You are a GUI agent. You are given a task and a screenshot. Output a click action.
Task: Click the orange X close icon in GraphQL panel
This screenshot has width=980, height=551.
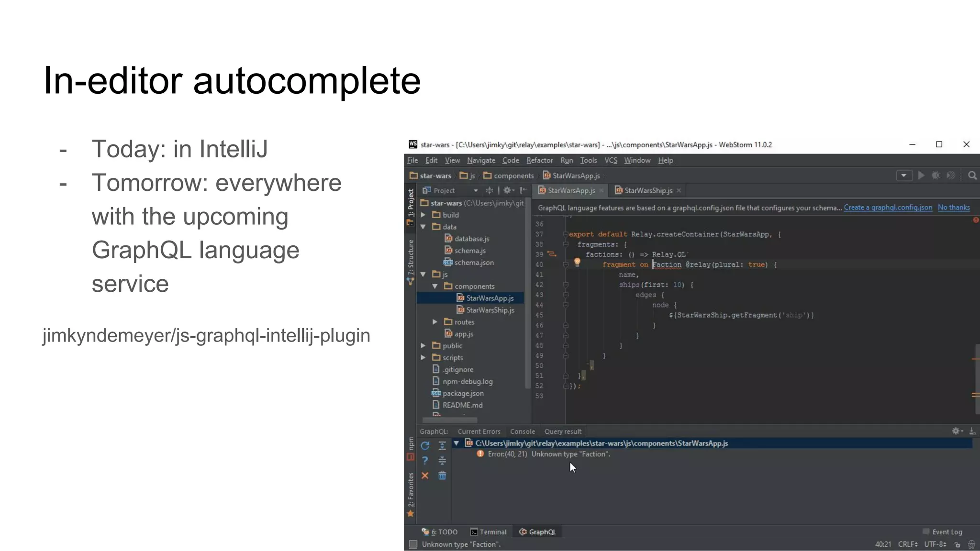click(x=425, y=475)
